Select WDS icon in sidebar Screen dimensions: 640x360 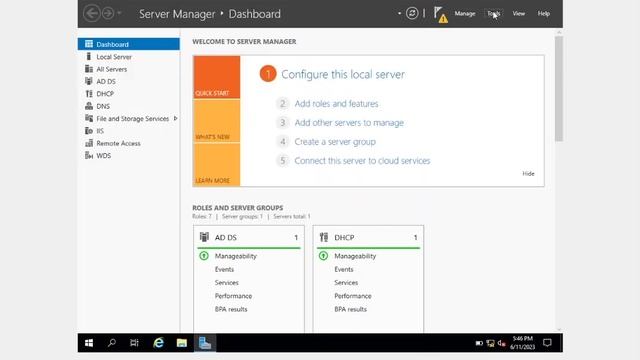pos(89,155)
